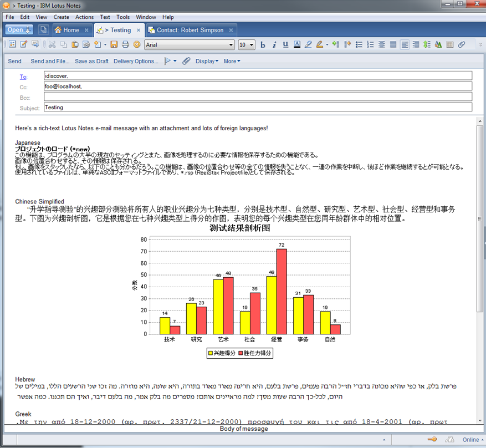Click the Insert Table icon
Screen dimensions: 486x448
(450, 45)
